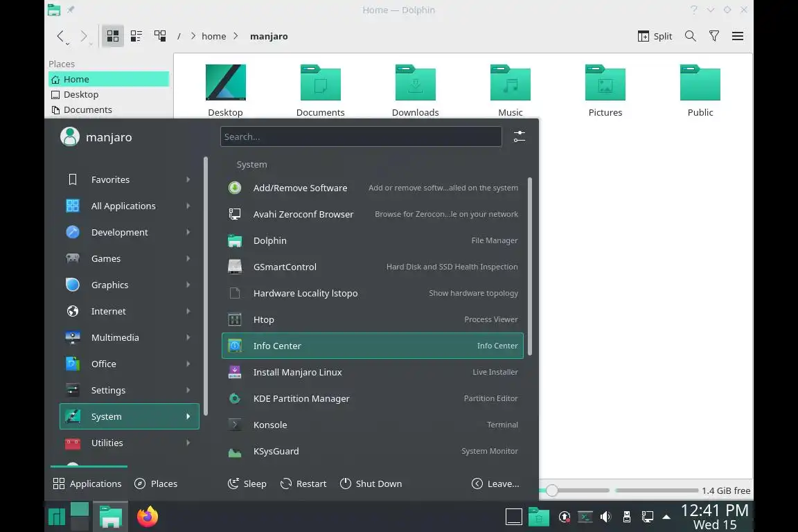798x532 pixels.
Task: Launch Avahi Zeroconf Browser
Action: click(372, 214)
